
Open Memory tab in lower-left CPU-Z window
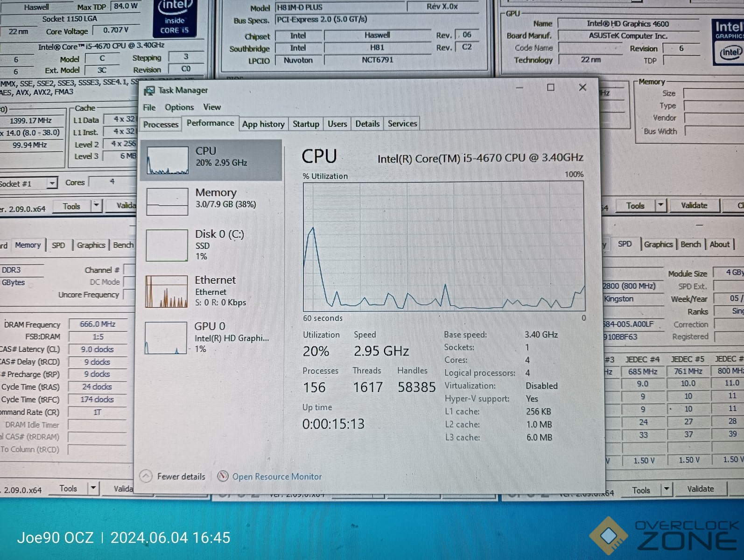(x=28, y=245)
